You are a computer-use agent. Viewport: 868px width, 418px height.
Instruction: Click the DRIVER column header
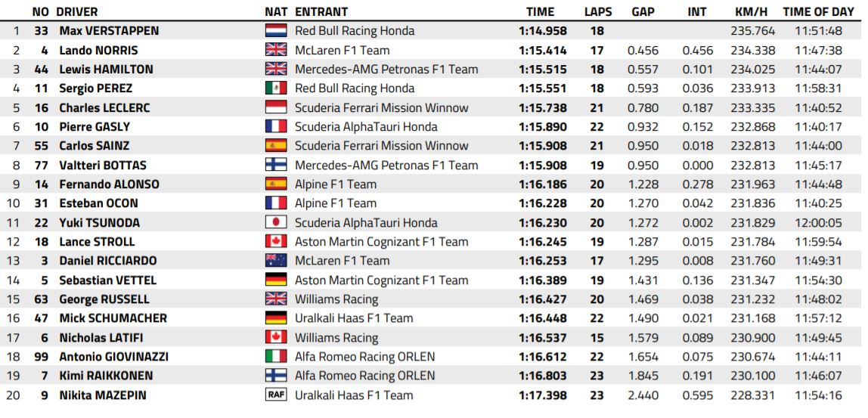coord(79,12)
